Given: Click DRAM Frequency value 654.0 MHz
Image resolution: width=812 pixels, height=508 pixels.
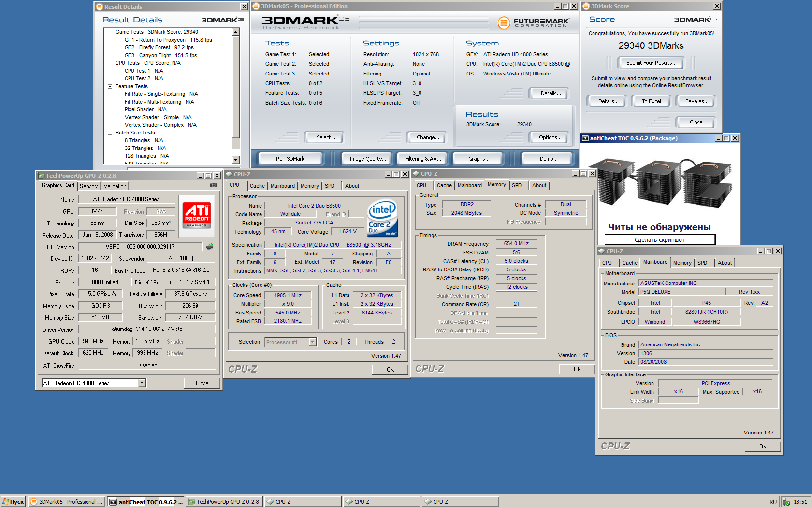Looking at the screenshot, I should pyautogui.click(x=516, y=244).
